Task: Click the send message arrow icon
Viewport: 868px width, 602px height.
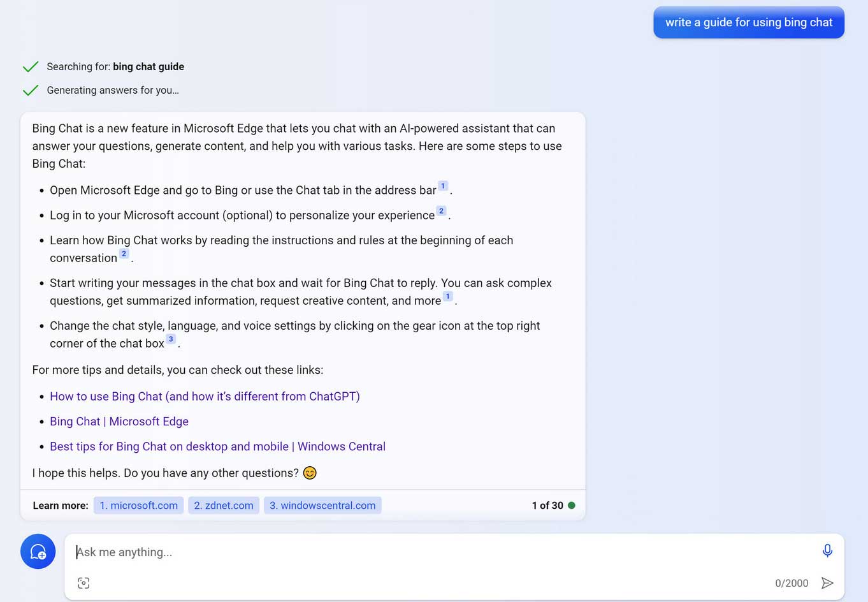Action: (827, 583)
